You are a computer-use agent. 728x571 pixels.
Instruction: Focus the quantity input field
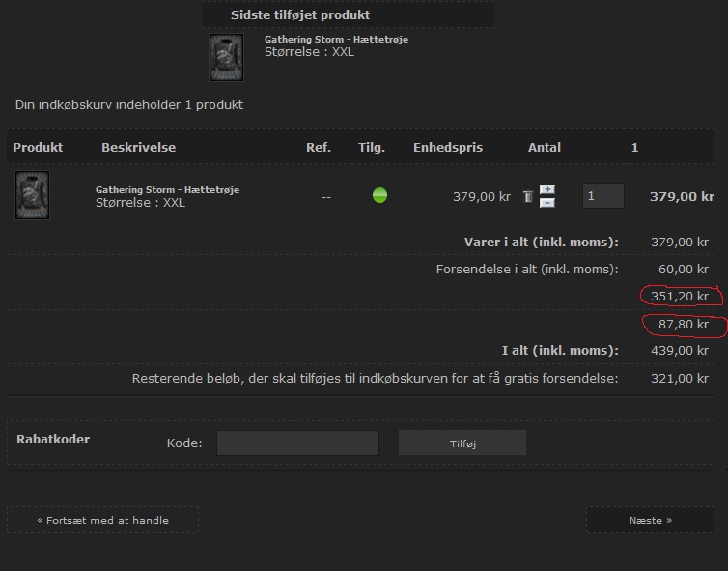coord(603,195)
